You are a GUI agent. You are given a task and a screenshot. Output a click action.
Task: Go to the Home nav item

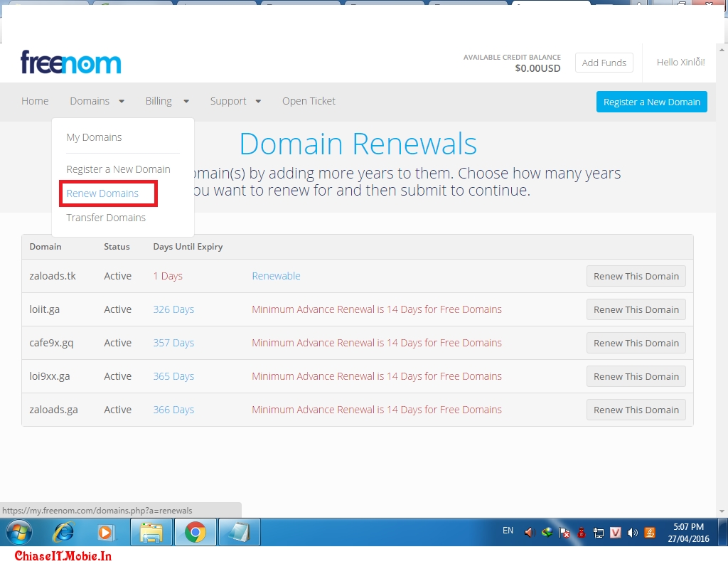[35, 101]
